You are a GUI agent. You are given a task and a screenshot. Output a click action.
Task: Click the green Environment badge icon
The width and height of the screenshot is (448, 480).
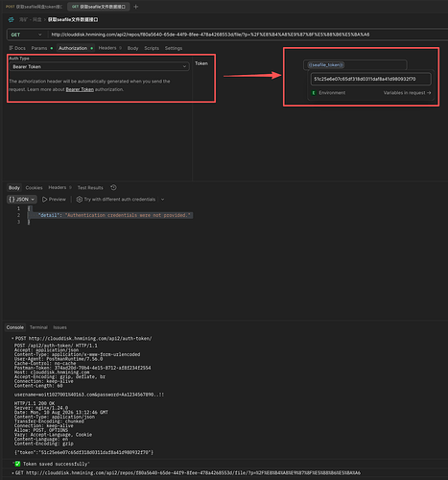click(314, 93)
